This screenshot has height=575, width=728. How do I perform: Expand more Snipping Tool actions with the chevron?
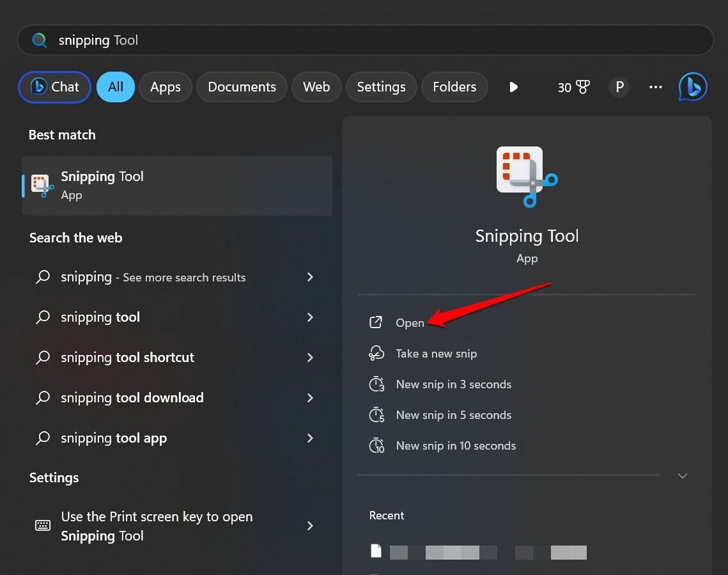point(682,476)
